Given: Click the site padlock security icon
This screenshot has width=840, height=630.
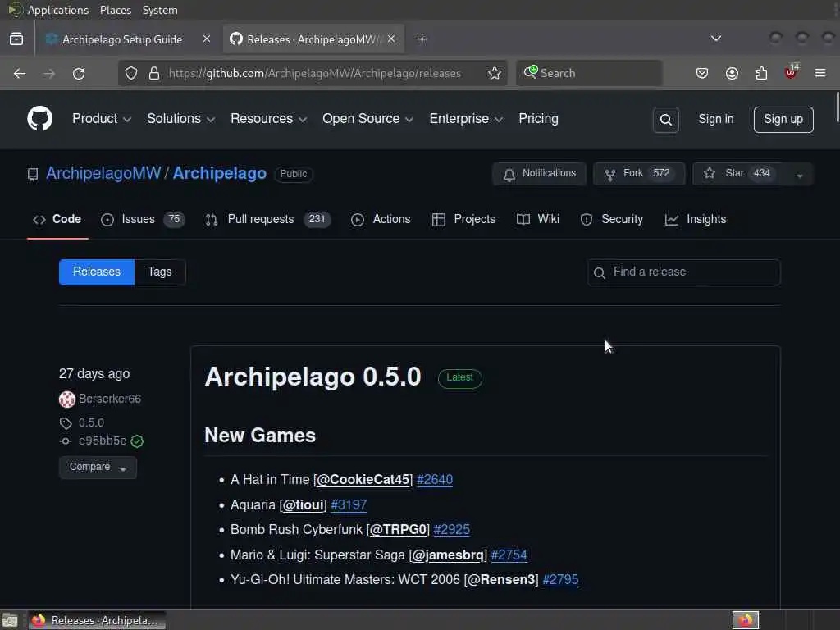Looking at the screenshot, I should click(x=154, y=73).
